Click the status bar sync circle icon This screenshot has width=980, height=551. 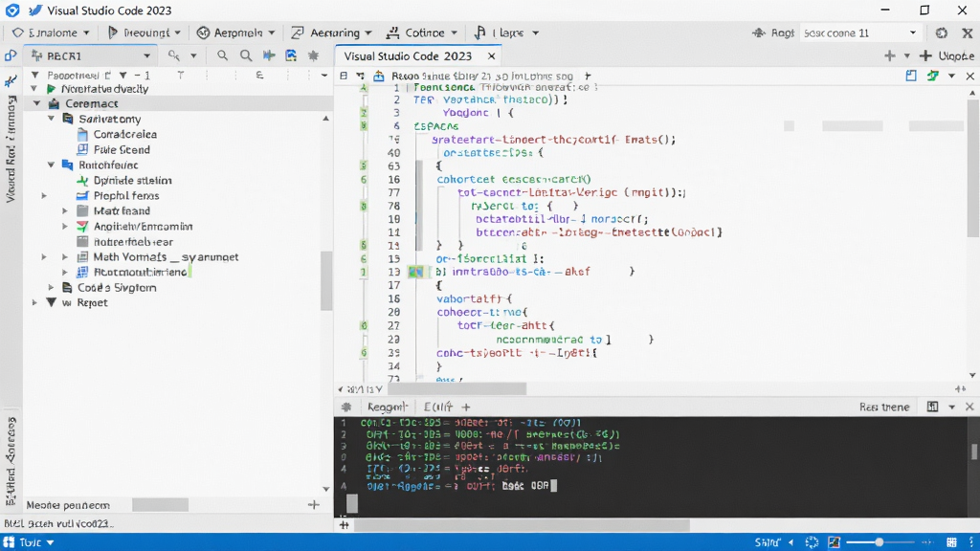[x=812, y=542]
